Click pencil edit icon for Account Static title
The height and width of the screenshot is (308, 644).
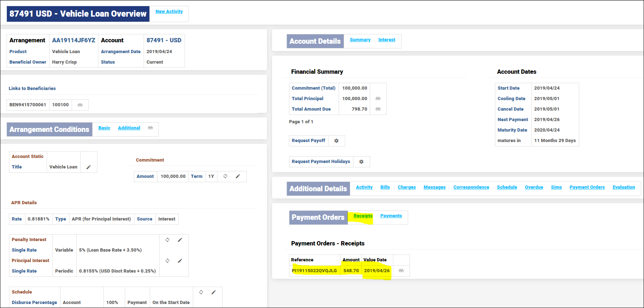[88, 167]
